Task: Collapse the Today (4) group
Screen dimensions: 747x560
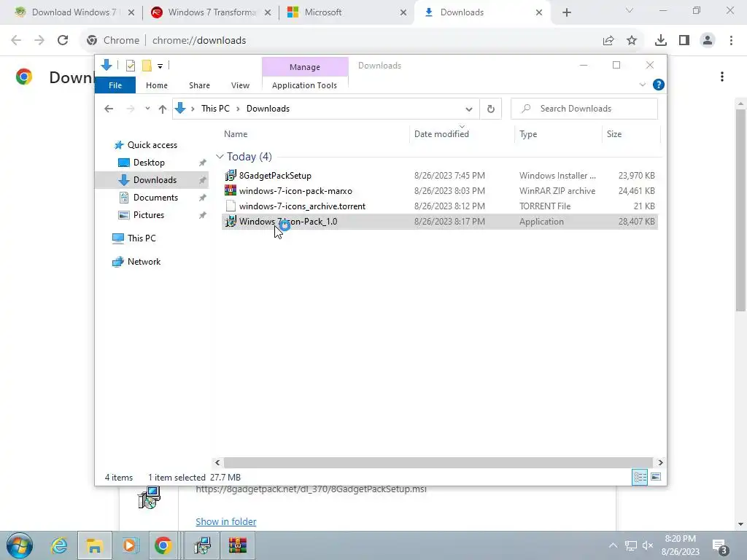Action: (x=220, y=157)
